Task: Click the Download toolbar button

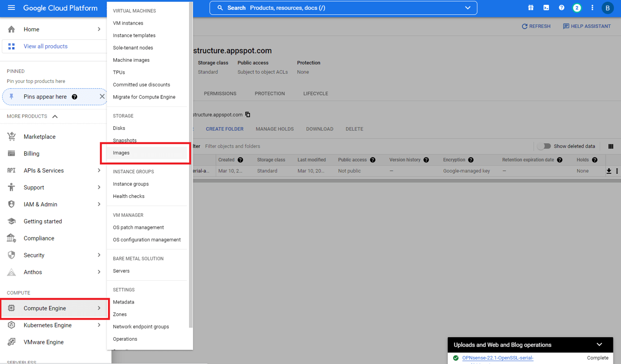Action: coord(320,129)
